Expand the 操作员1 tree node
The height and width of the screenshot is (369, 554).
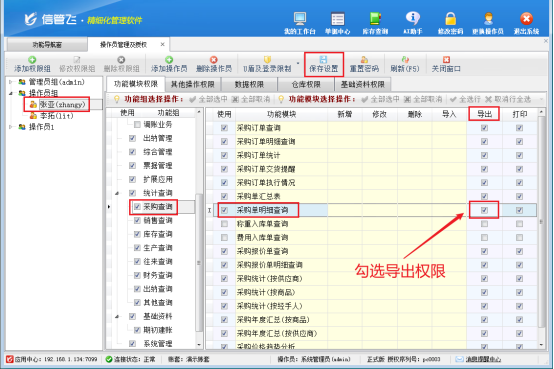pyautogui.click(x=11, y=127)
